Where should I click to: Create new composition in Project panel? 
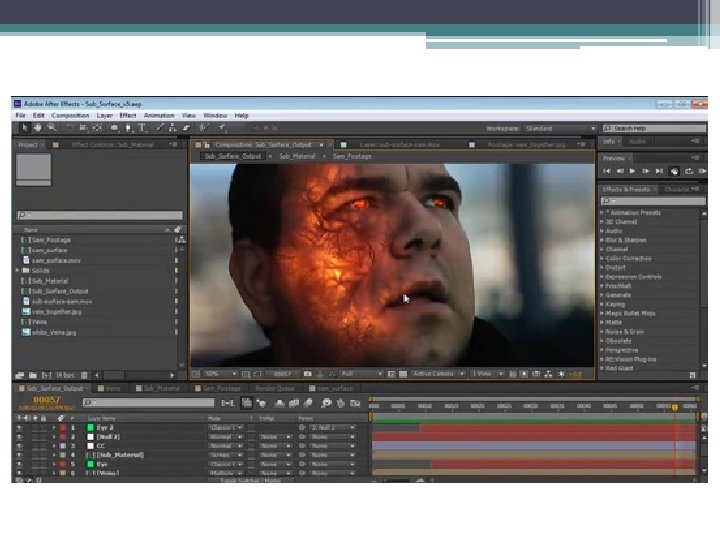tap(46, 375)
